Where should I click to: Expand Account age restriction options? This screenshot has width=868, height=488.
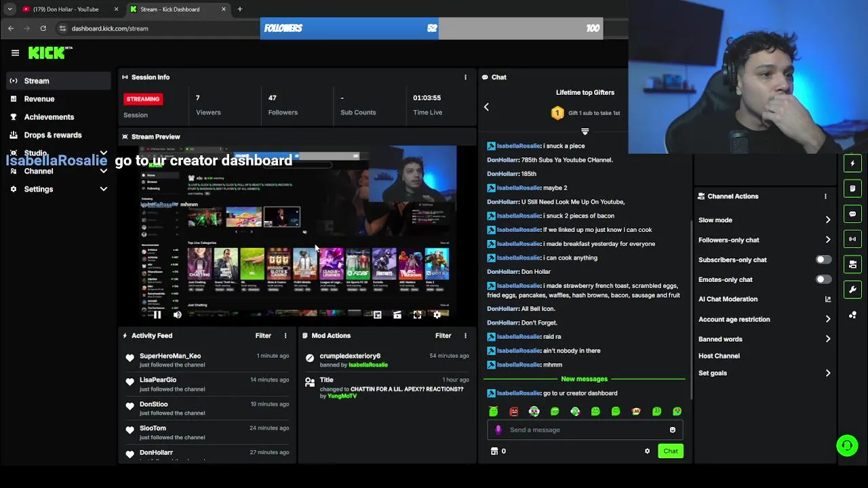(x=827, y=319)
